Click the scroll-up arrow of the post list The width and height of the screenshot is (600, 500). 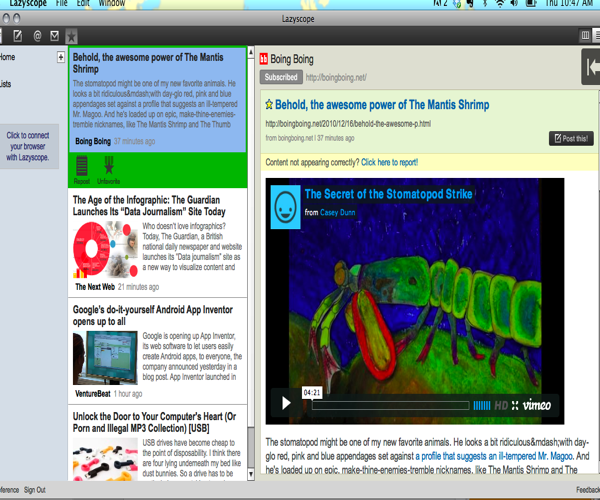point(251,52)
